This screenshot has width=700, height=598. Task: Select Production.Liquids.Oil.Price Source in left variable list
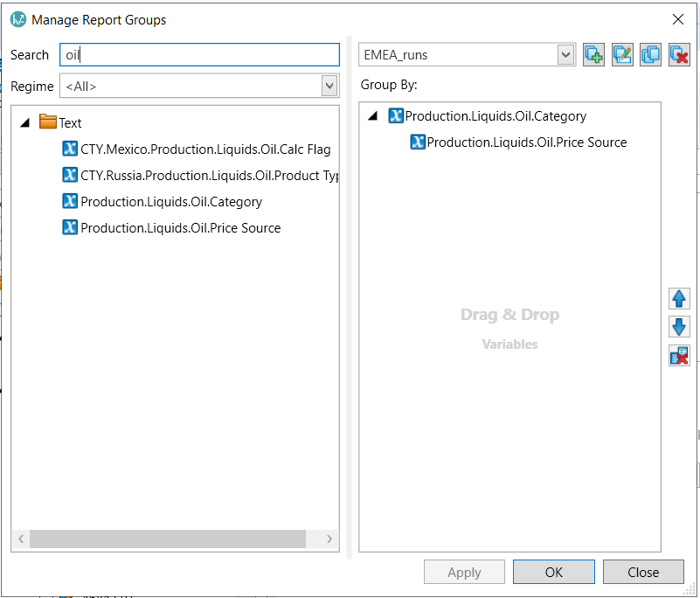[x=180, y=228]
